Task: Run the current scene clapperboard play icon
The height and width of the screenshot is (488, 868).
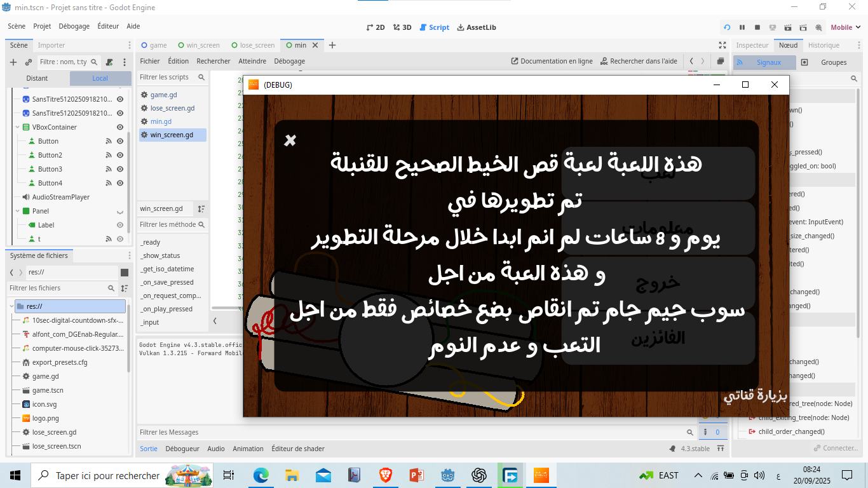Action: [x=788, y=27]
